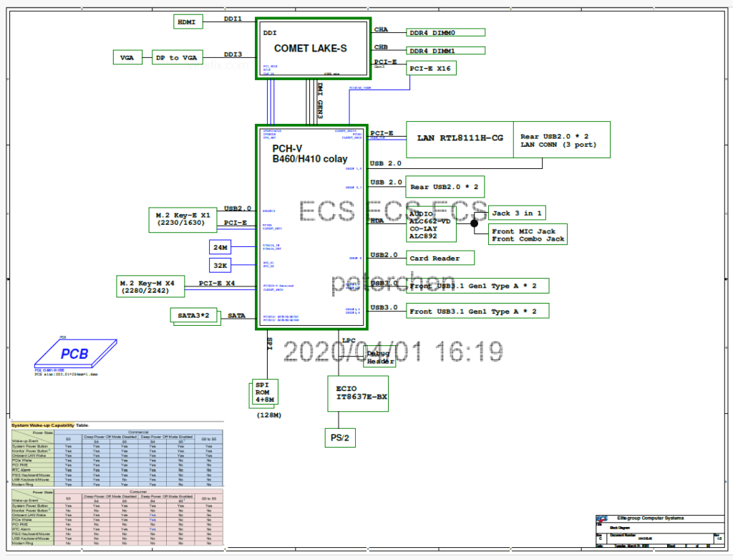Click the PS/2 connector block

pyautogui.click(x=339, y=437)
